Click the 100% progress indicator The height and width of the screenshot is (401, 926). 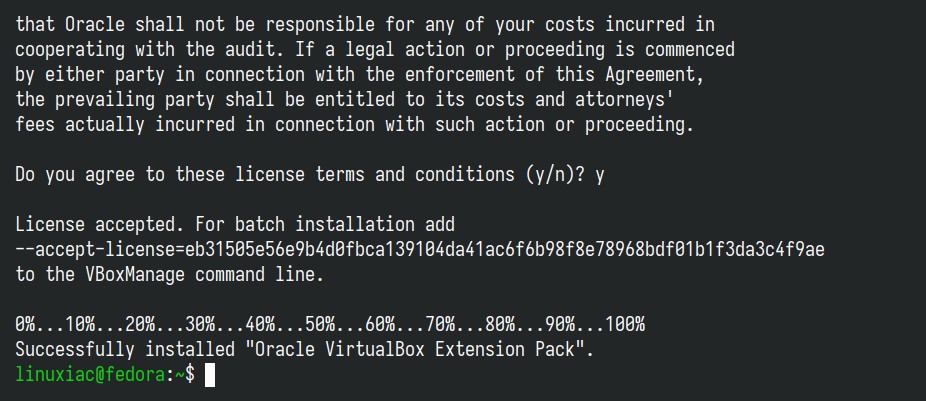(625, 324)
